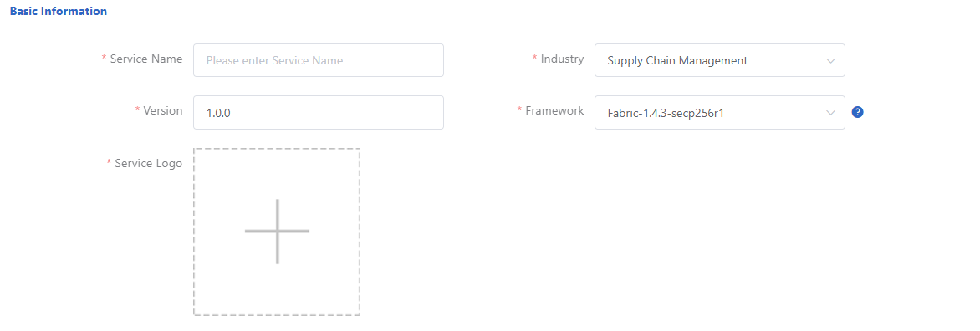Image resolution: width=980 pixels, height=331 pixels.
Task: Click the red asterisk before Framework
Action: coord(519,110)
